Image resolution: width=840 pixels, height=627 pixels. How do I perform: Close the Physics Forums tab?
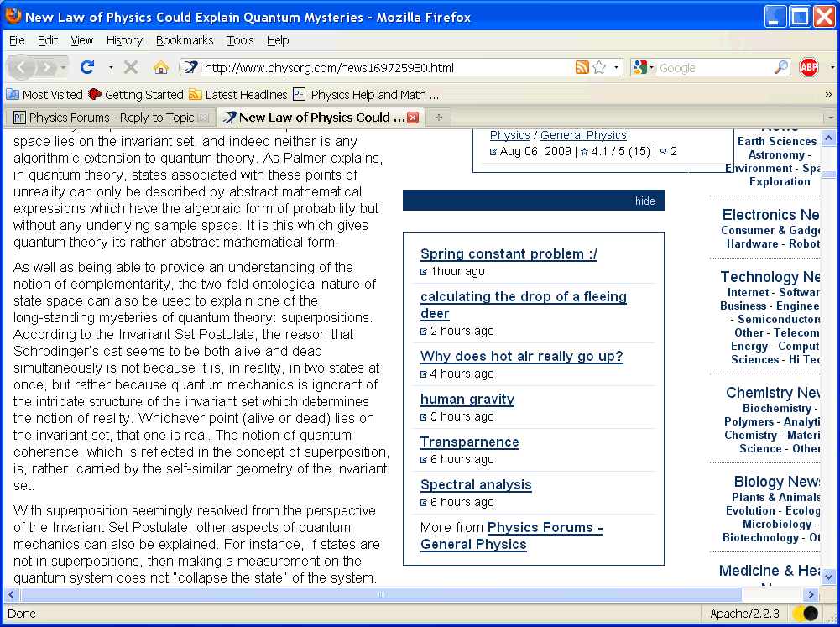click(203, 118)
